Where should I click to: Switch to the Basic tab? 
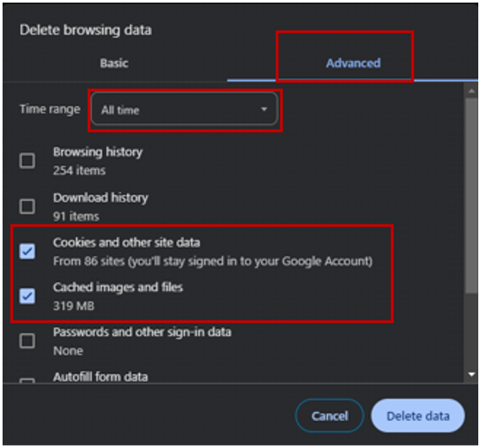click(x=114, y=64)
